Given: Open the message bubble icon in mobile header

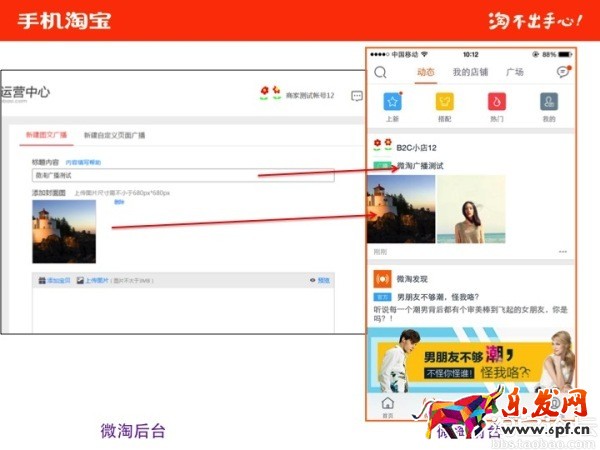Looking at the screenshot, I should (x=562, y=72).
